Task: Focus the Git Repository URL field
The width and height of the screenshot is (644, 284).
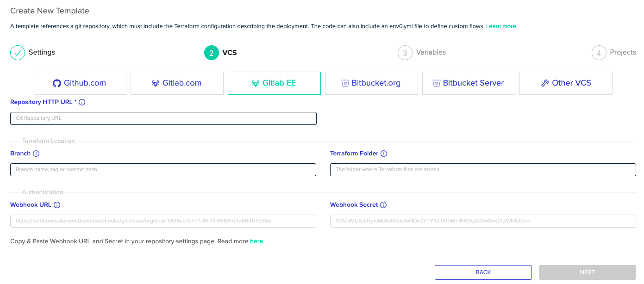Action: 163,118
